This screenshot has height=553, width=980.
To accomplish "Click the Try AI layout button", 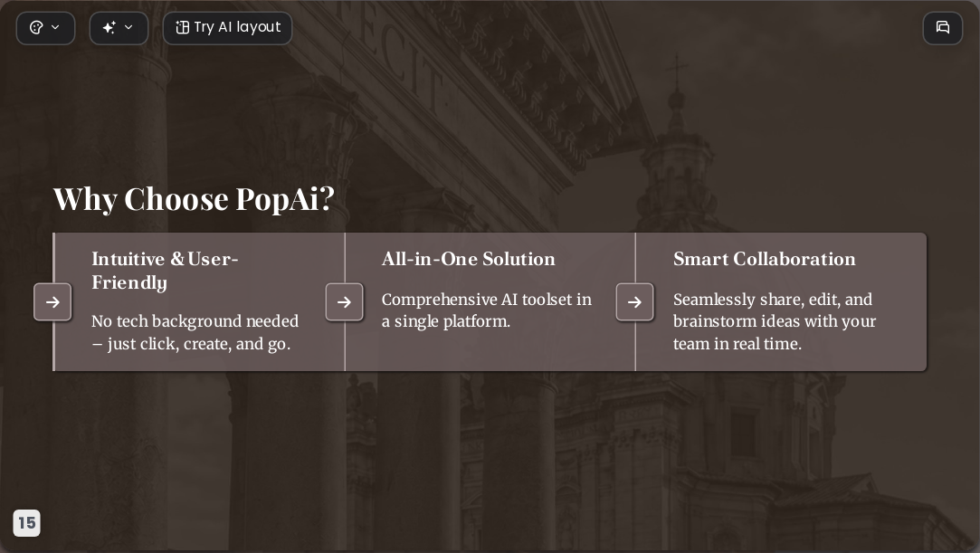I will [227, 28].
